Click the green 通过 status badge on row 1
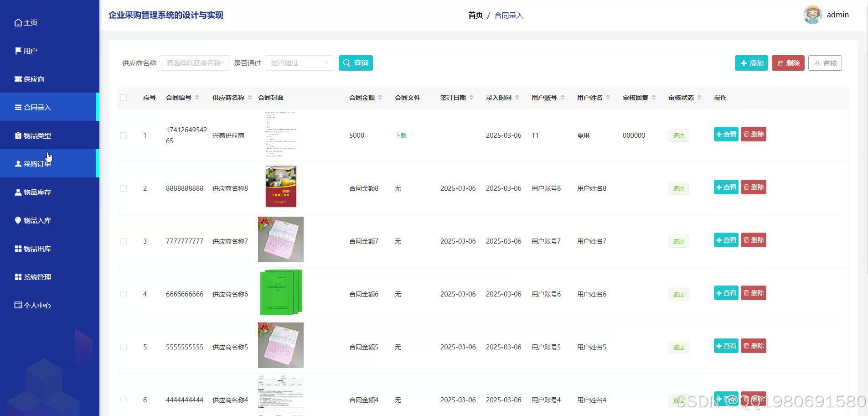 click(678, 135)
